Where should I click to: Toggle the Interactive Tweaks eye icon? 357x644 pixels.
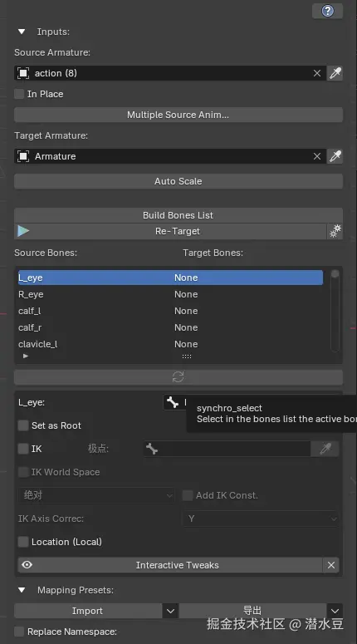point(27,565)
